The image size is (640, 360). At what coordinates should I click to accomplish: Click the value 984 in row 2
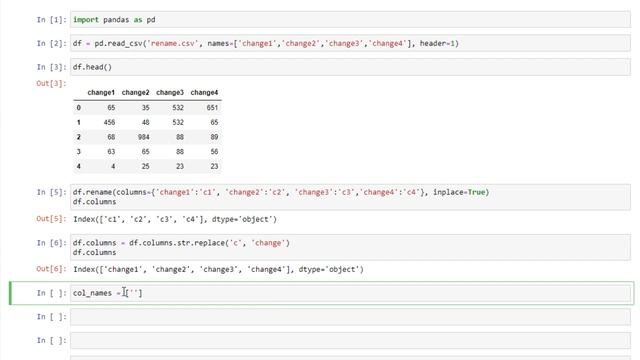click(x=144, y=137)
